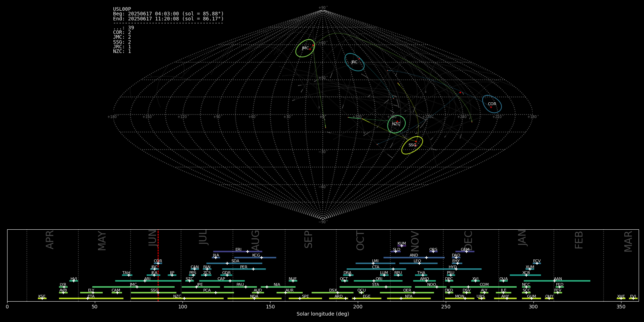Image resolution: width=644 pixels, height=322 pixels.
Task: Click the GEM shower bar label
Action: click(x=465, y=250)
